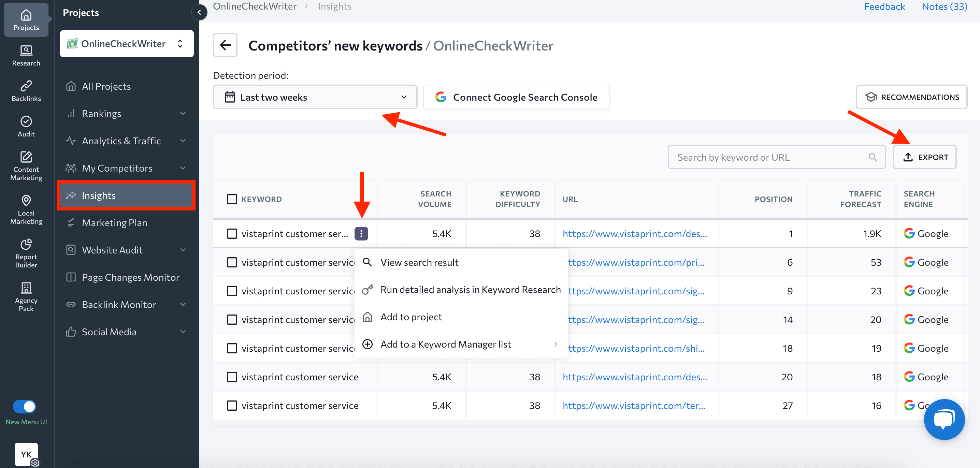Open the Agency Pack section
The height and width of the screenshot is (468, 980).
(x=26, y=296)
